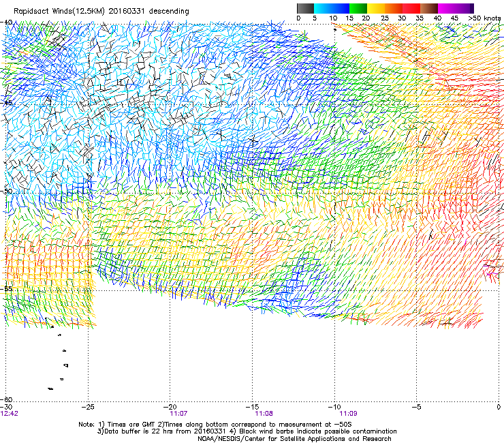The width and height of the screenshot is (504, 443).
Task: Click the green 15-20 knots legend segment
Action: click(358, 8)
